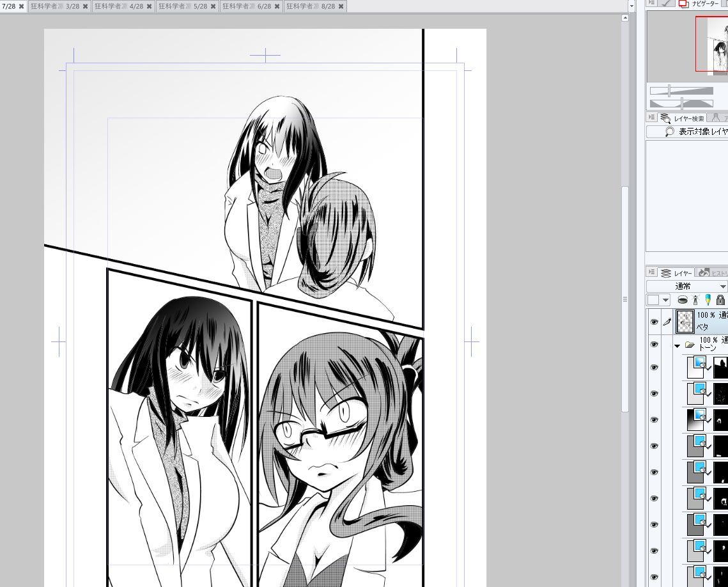Select the black-to-white gradient layer thumbnail
This screenshot has width=728, height=587.
click(x=696, y=419)
